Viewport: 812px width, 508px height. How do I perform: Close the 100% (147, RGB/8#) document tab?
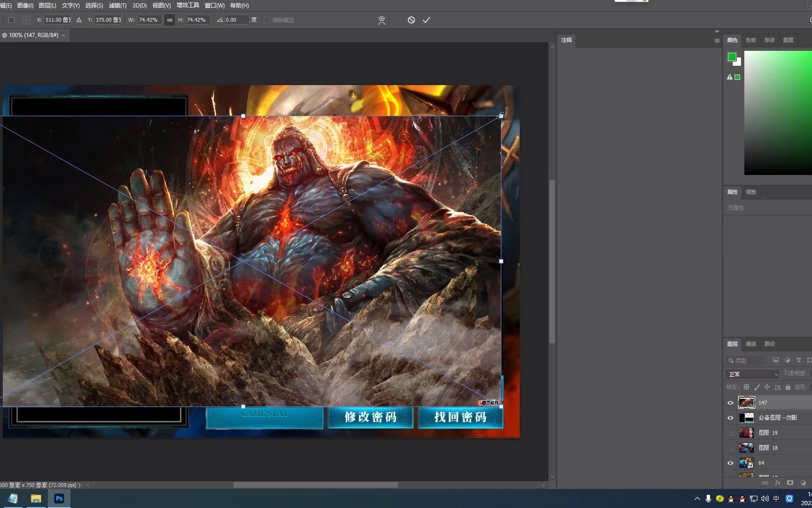(63, 35)
